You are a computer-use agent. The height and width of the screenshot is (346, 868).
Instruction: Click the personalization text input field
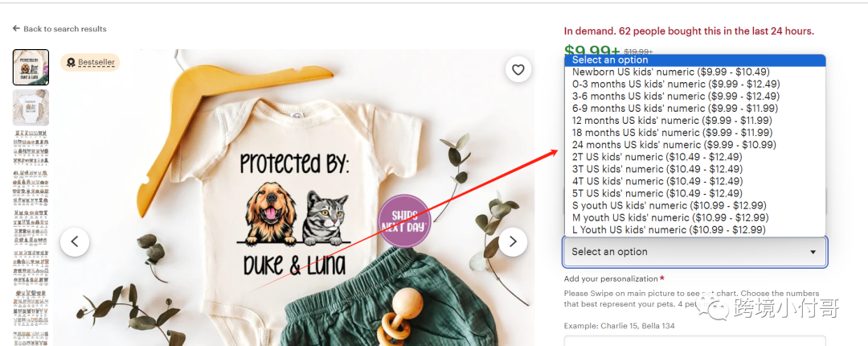tap(694, 340)
